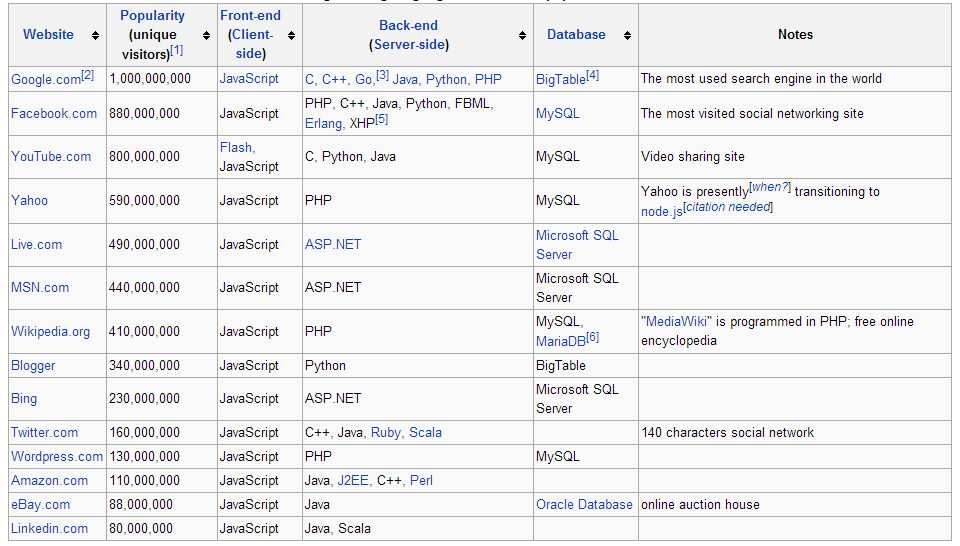
Task: Open Python link in Google back-end
Action: (x=446, y=80)
